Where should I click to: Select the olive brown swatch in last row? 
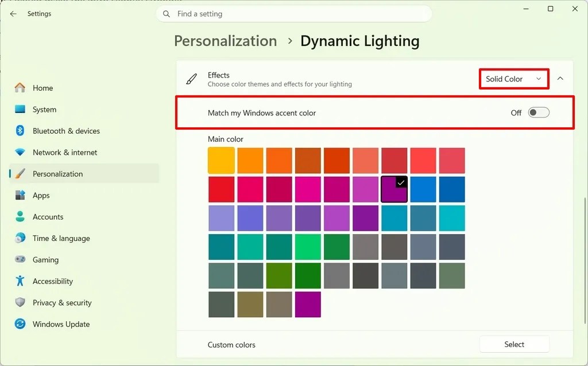[250, 304]
